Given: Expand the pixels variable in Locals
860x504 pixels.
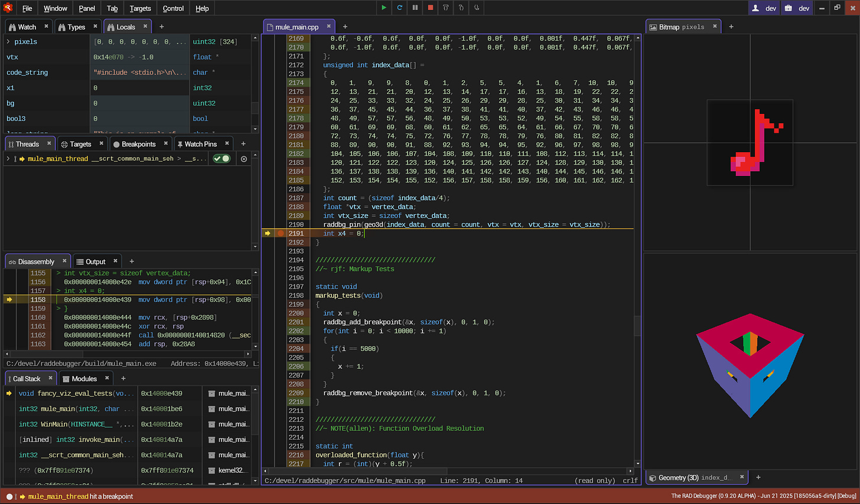Looking at the screenshot, I should pyautogui.click(x=8, y=42).
